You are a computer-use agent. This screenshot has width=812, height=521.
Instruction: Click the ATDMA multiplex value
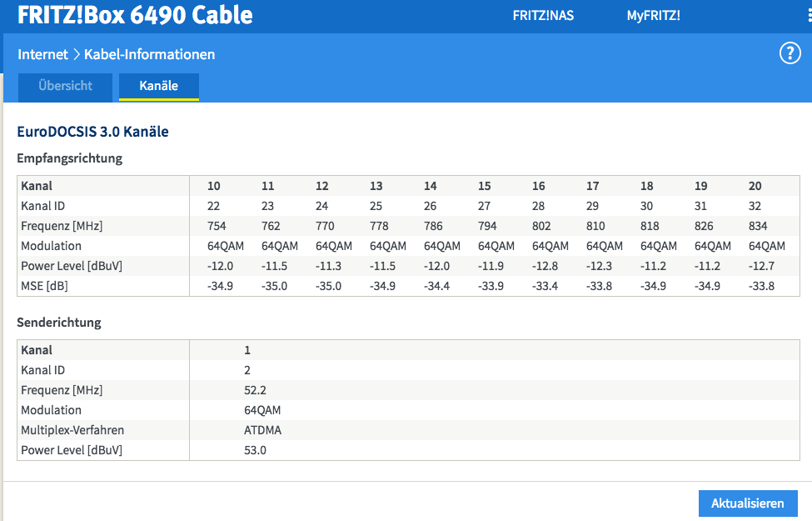(x=262, y=430)
